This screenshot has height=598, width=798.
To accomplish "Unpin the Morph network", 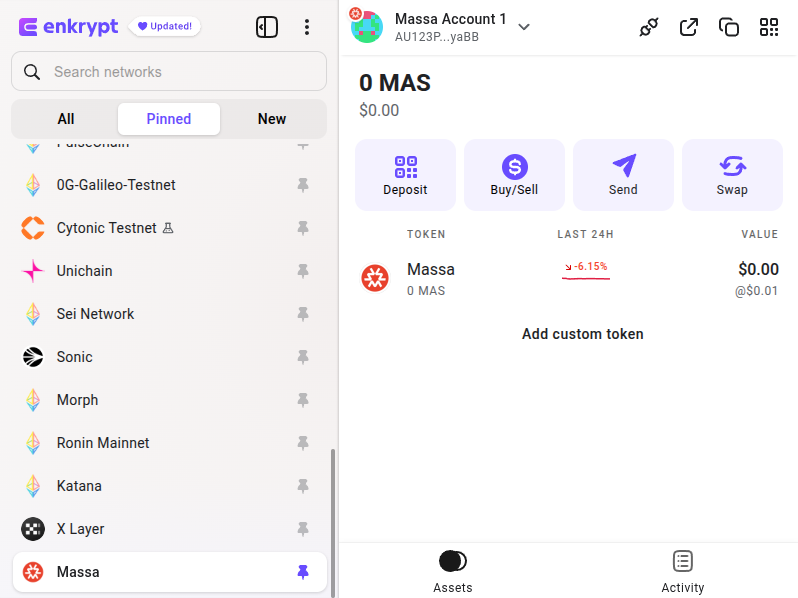I will click(x=303, y=400).
